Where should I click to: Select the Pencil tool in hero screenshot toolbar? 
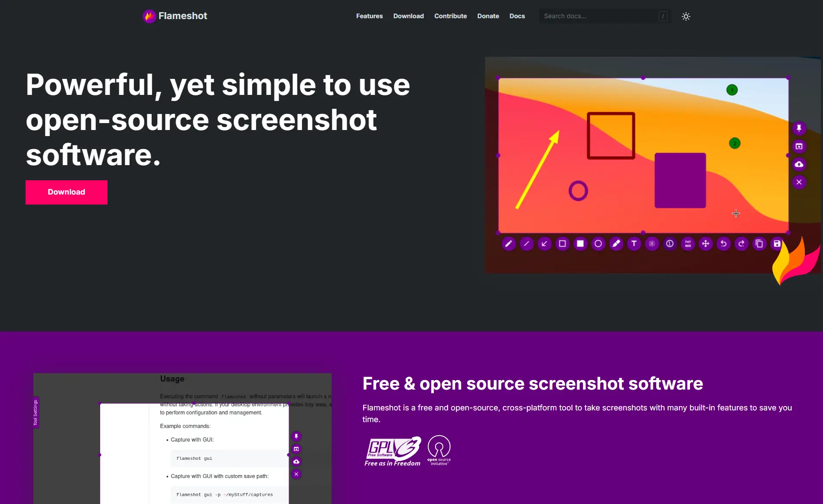(508, 244)
